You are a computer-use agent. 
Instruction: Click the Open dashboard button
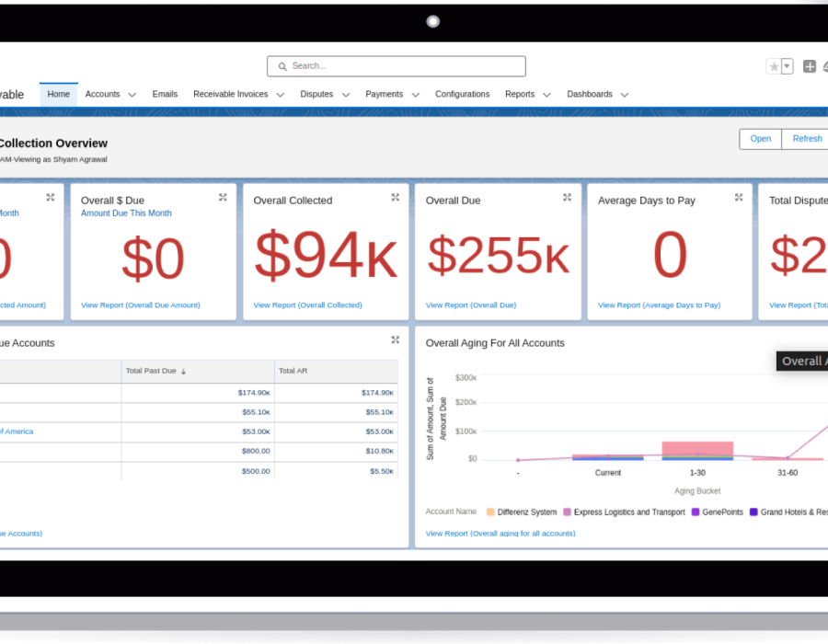760,139
